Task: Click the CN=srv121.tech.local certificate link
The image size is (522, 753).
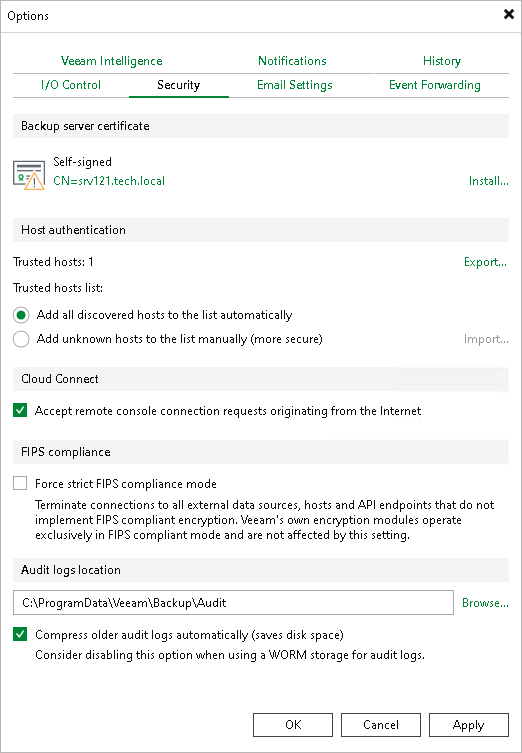Action: click(109, 181)
